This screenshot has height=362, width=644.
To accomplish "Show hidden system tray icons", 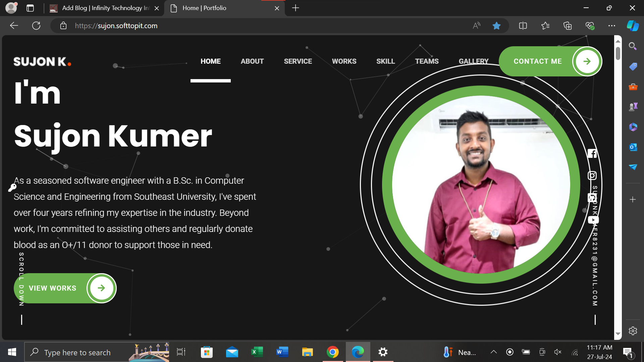I will click(493, 352).
